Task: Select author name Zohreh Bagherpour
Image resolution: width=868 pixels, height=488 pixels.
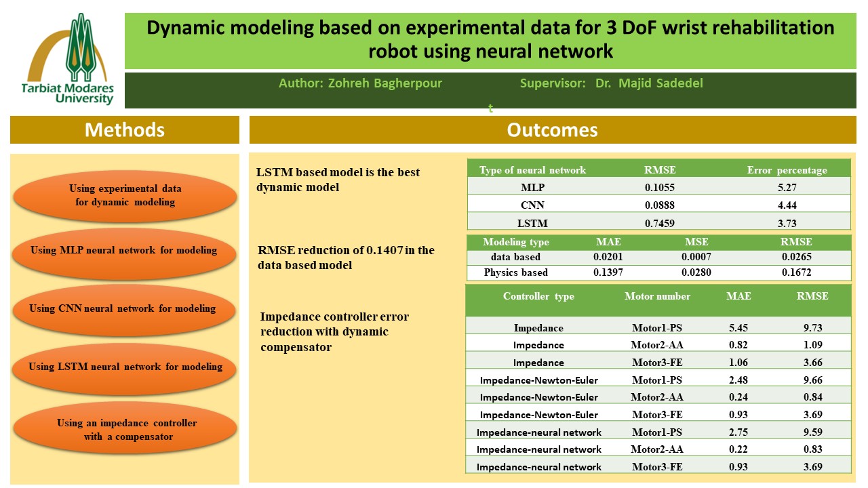Action: (x=360, y=83)
